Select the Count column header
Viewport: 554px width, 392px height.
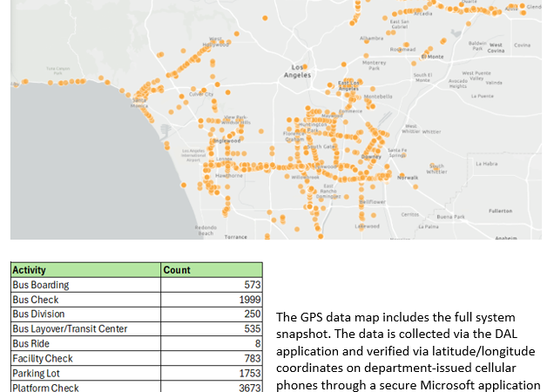click(x=177, y=270)
